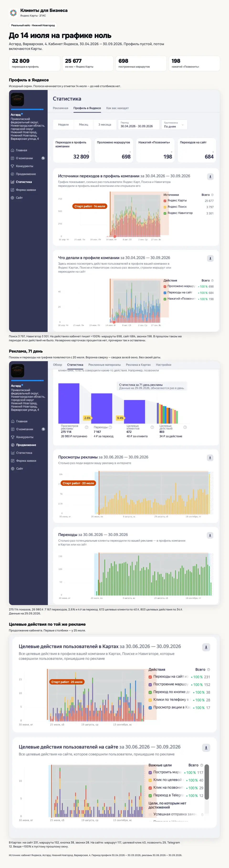Viewport: 229px width, 868px height.
Task: Switch to the Рекламная tab under Статистика heading
Action: [x=60, y=108]
